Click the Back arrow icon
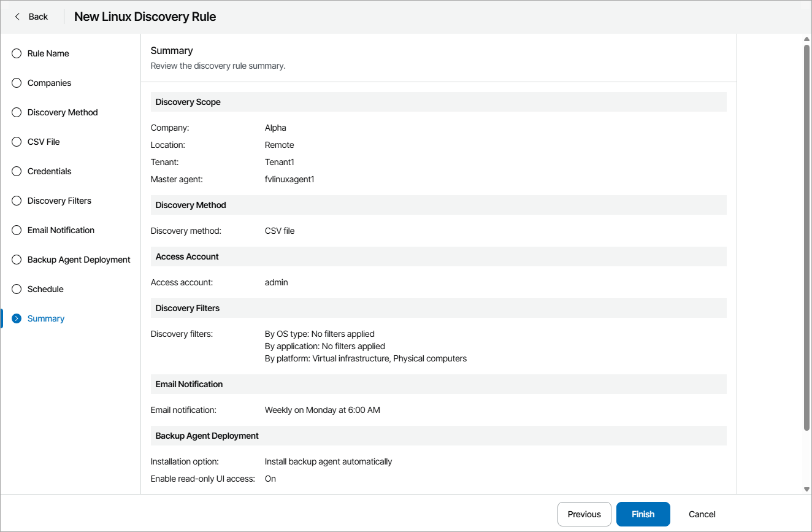 click(17, 17)
